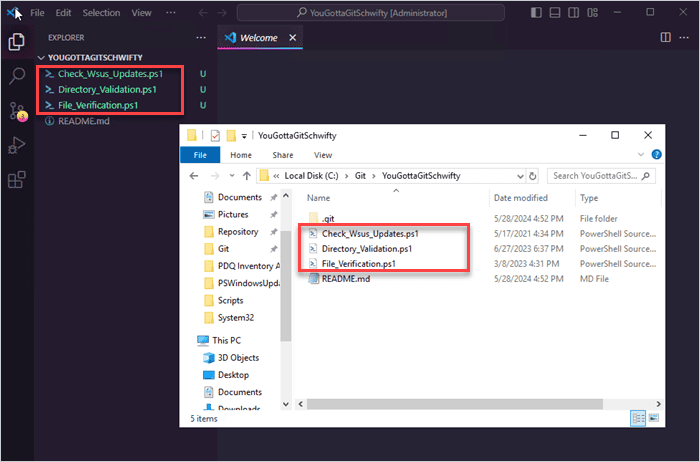Image resolution: width=700 pixels, height=462 pixels.
Task: Go forward using VS Code navigation arrow
Action: pyautogui.click(x=222, y=12)
